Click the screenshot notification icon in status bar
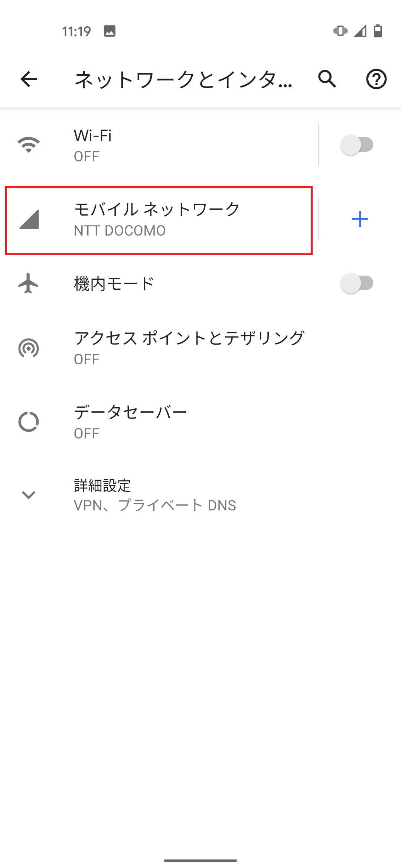Screen dimensions: 401x868 click(110, 32)
